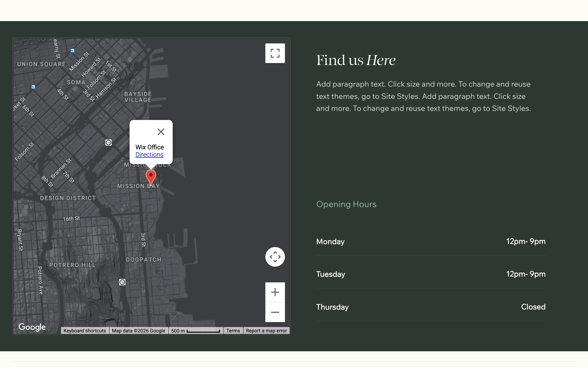This screenshot has width=588, height=367.
Task: Click Thursday's Closed status
Action: [533, 307]
